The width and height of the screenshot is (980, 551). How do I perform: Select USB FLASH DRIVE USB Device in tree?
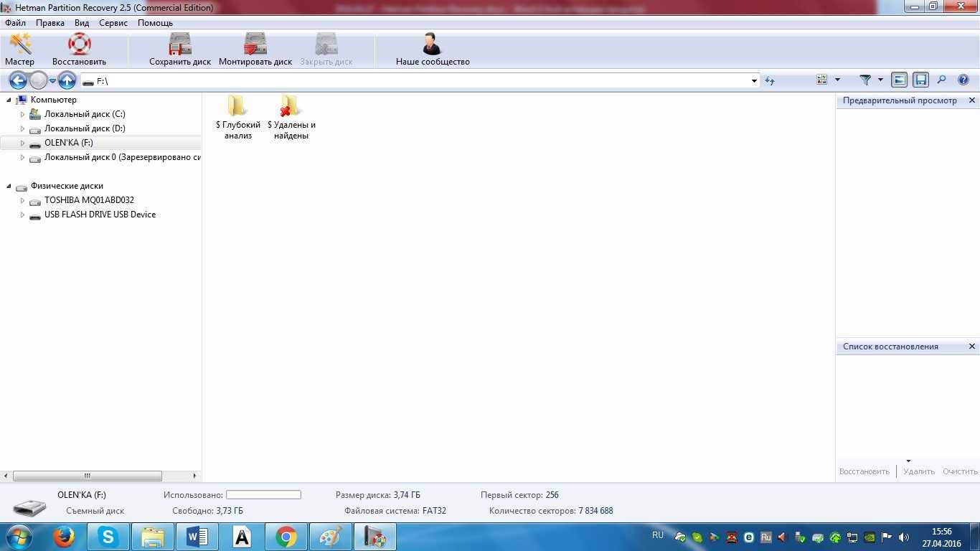(100, 215)
